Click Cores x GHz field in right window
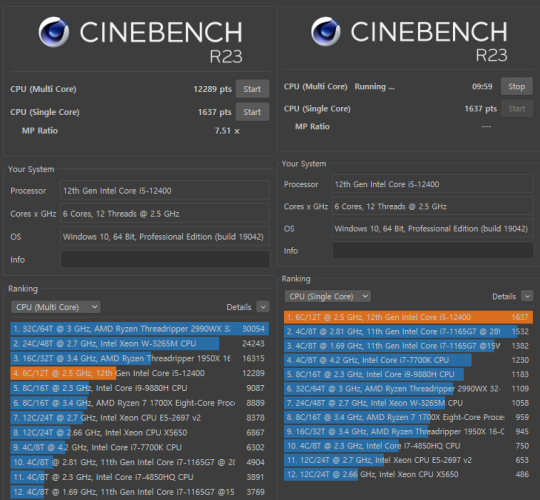Viewport: 540px width, 500px height. pyautogui.click(x=433, y=206)
